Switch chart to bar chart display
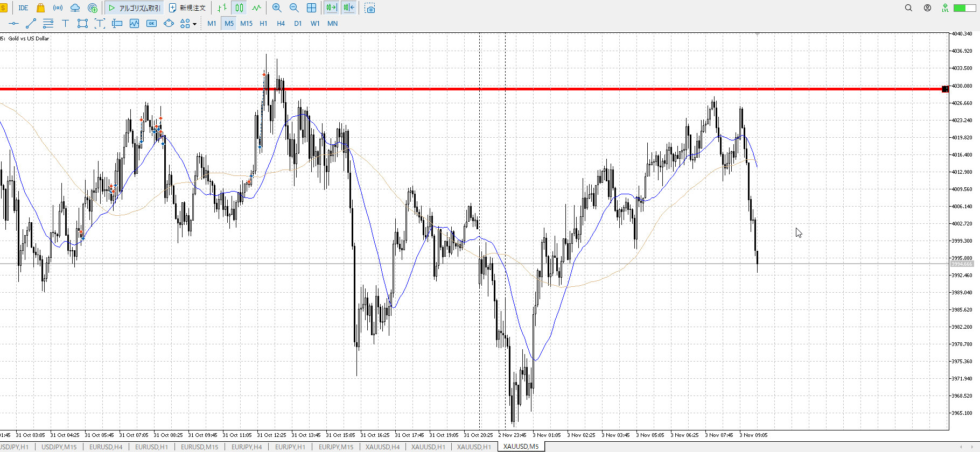Screen dimensions: 980x452 222,8
